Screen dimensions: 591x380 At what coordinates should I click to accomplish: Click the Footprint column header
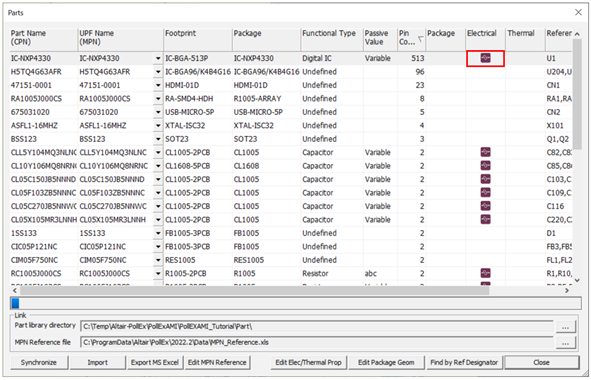pos(198,38)
